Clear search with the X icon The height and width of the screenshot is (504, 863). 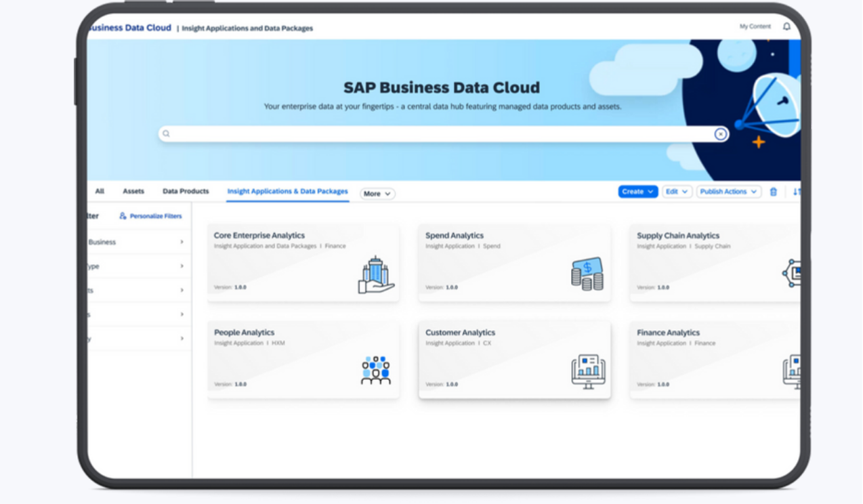720,134
